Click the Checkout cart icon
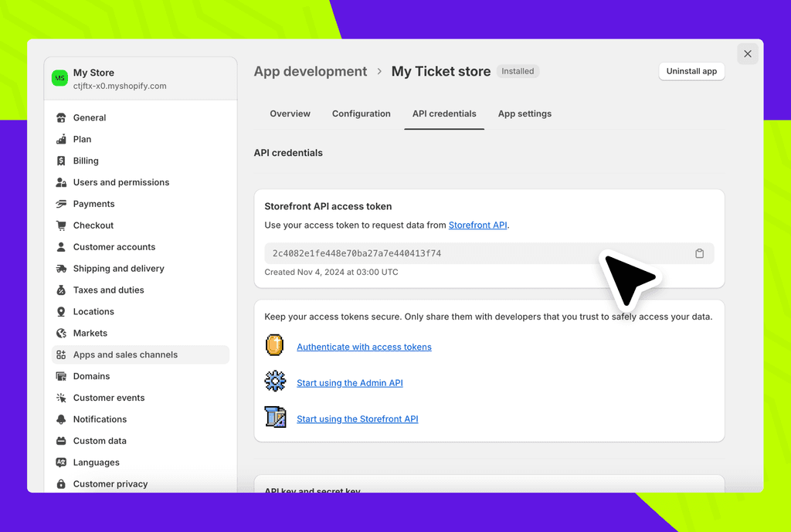This screenshot has height=532, width=791. [60, 225]
